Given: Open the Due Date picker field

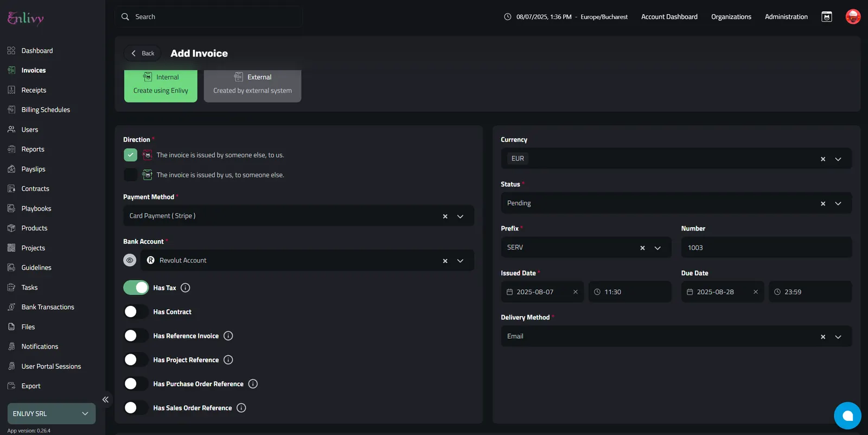Looking at the screenshot, I should point(723,292).
